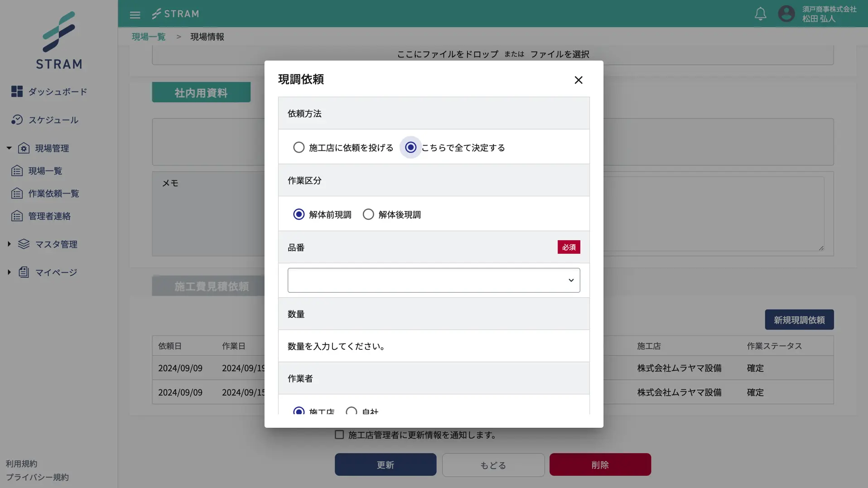Viewport: 868px width, 488px height.
Task: Open the notifications bell
Action: coord(760,14)
